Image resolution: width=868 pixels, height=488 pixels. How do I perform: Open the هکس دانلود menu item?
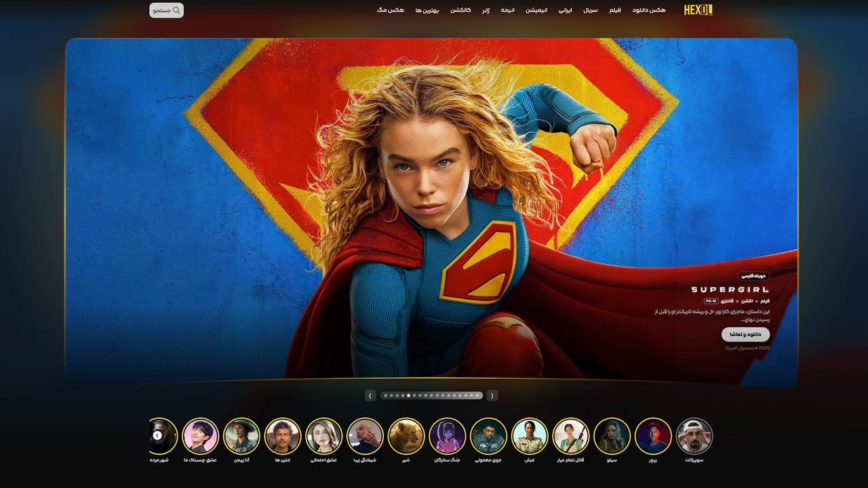coord(649,10)
